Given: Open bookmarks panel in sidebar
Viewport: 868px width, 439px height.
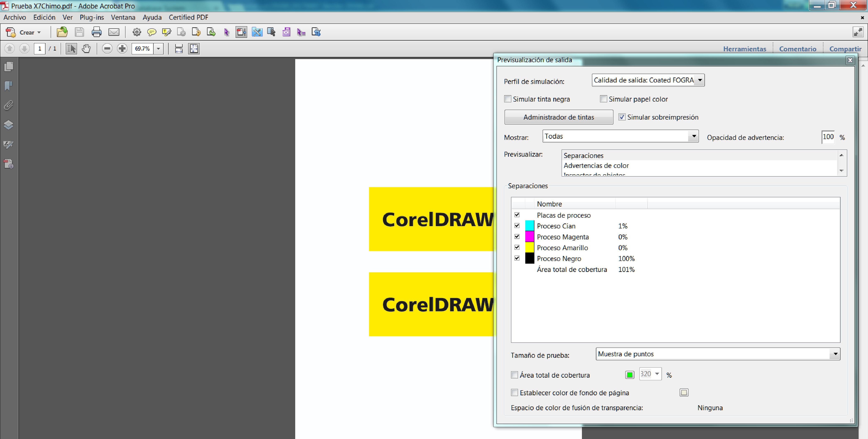Looking at the screenshot, I should (9, 86).
